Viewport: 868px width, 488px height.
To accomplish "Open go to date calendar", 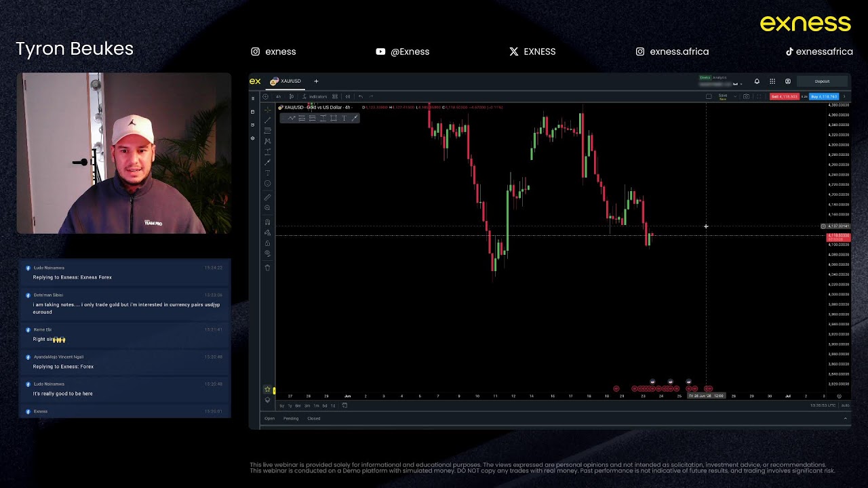I will coord(344,405).
